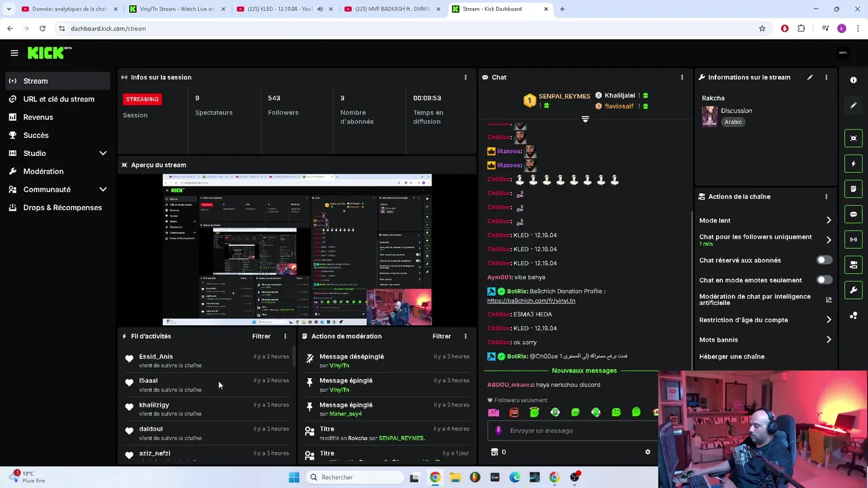The height and width of the screenshot is (488, 868).
Task: Open Modération in sidebar
Action: coord(58,171)
